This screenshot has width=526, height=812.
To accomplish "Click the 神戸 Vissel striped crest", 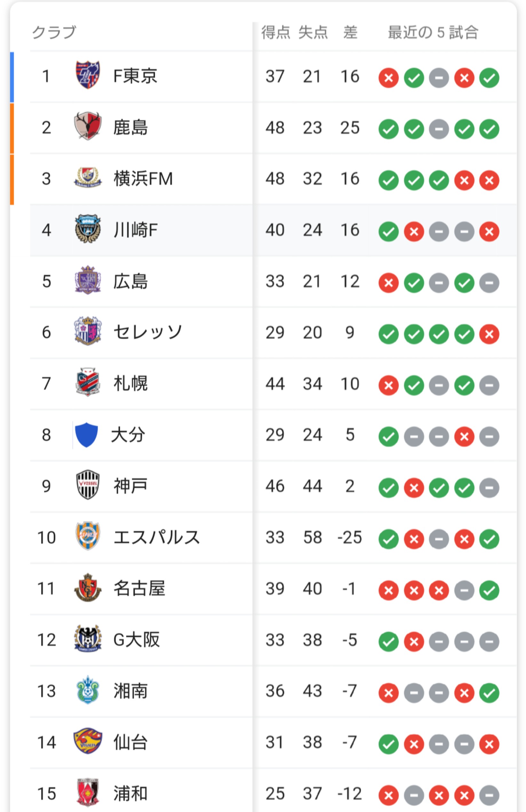I will [88, 485].
